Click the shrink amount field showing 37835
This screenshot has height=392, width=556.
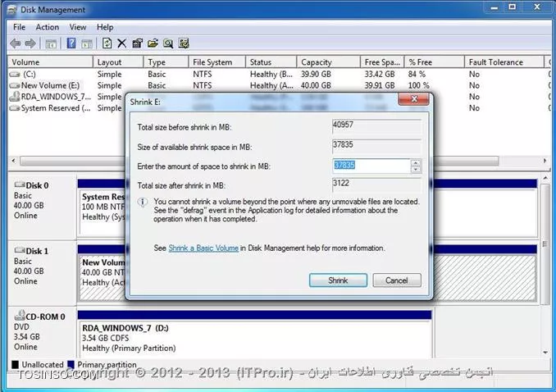[371, 166]
